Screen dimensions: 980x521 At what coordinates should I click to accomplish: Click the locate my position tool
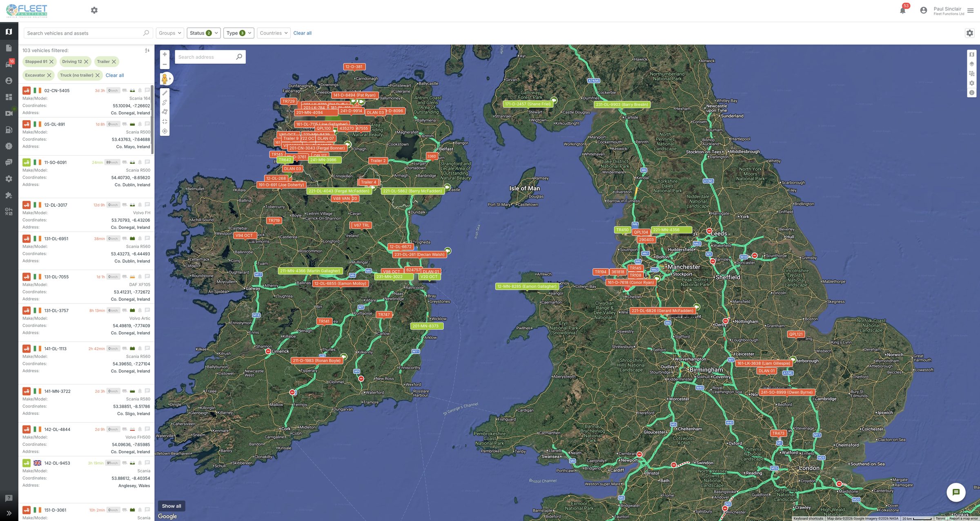pos(165,131)
